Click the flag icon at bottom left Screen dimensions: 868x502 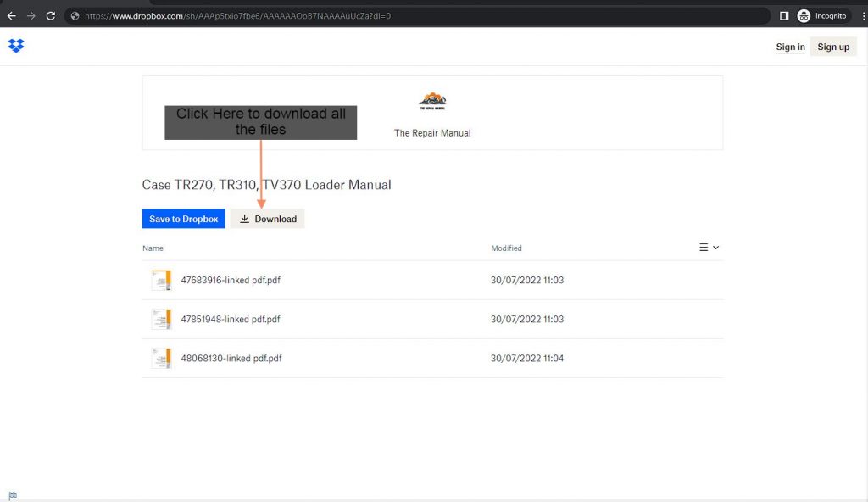pyautogui.click(x=13, y=495)
